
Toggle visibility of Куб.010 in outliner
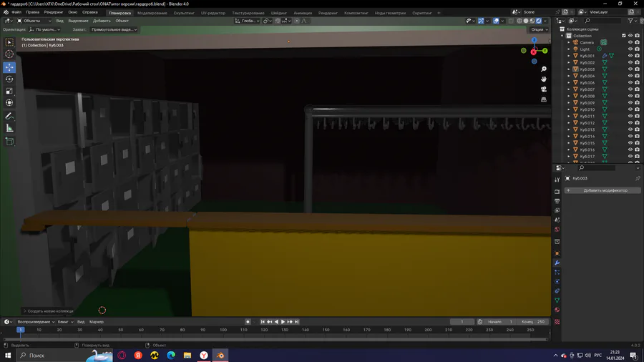pos(630,109)
